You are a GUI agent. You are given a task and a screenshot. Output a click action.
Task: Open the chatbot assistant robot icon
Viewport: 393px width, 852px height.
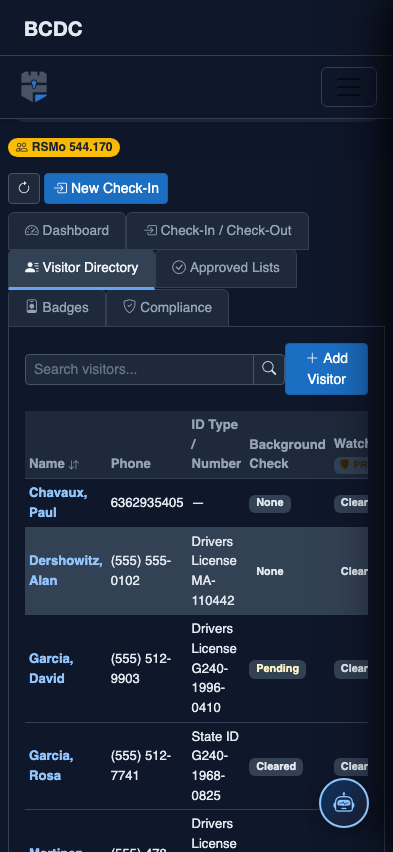click(344, 803)
